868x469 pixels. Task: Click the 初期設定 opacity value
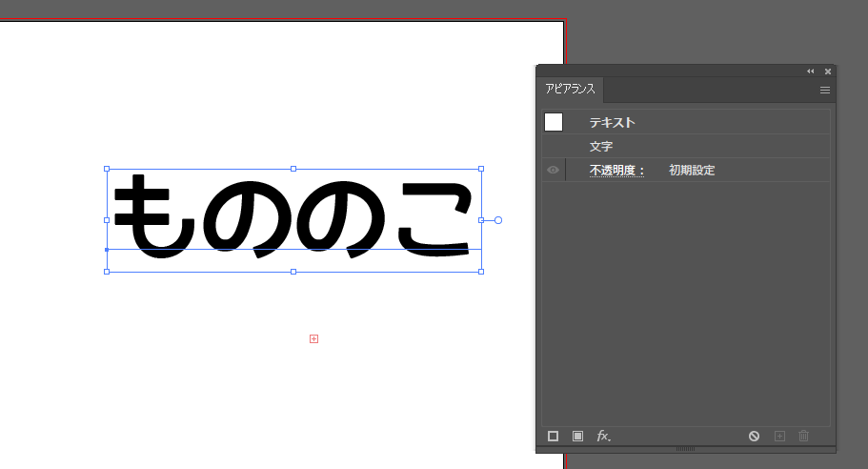click(x=692, y=171)
